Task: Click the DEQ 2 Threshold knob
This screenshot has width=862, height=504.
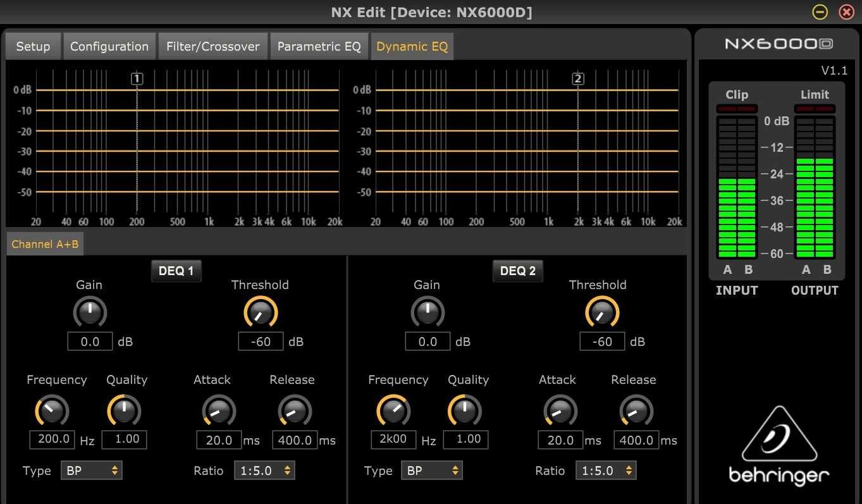Action: coord(602,312)
